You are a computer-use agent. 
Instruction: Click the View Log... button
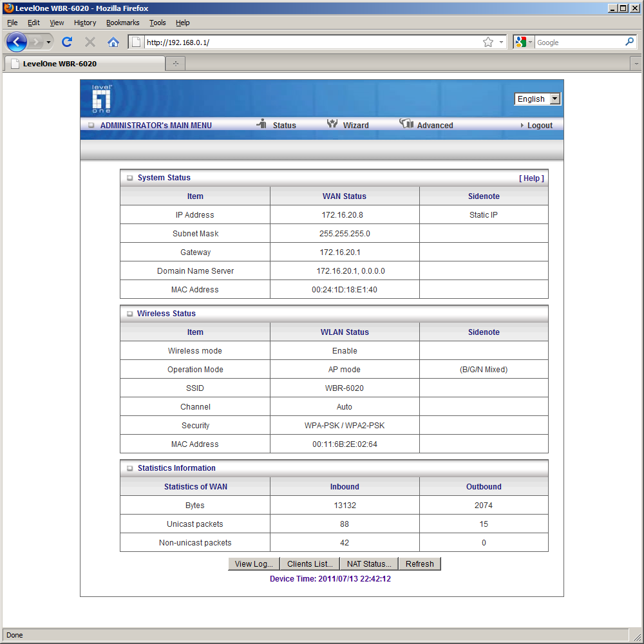254,564
